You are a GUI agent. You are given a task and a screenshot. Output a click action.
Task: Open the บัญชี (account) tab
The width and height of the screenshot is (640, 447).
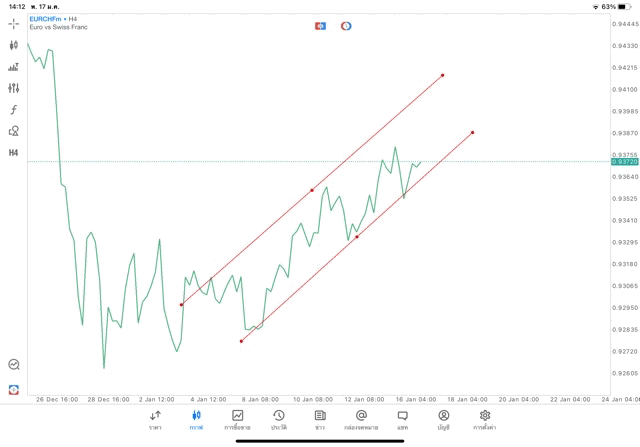[443, 420]
